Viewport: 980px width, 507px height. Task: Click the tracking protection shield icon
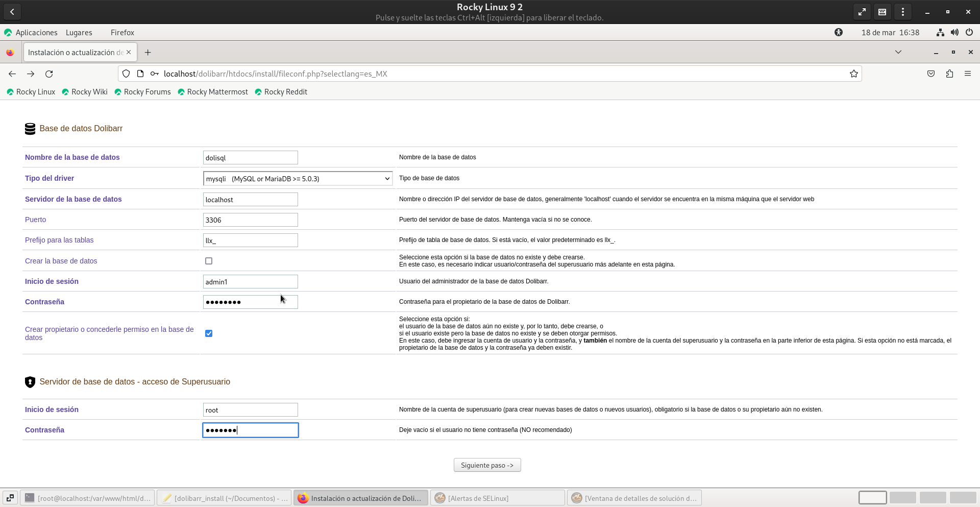tap(126, 74)
